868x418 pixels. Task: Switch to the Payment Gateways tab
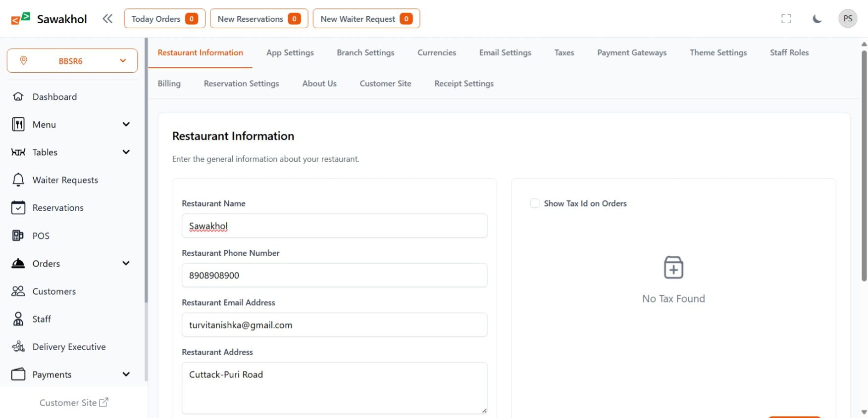pyautogui.click(x=632, y=52)
